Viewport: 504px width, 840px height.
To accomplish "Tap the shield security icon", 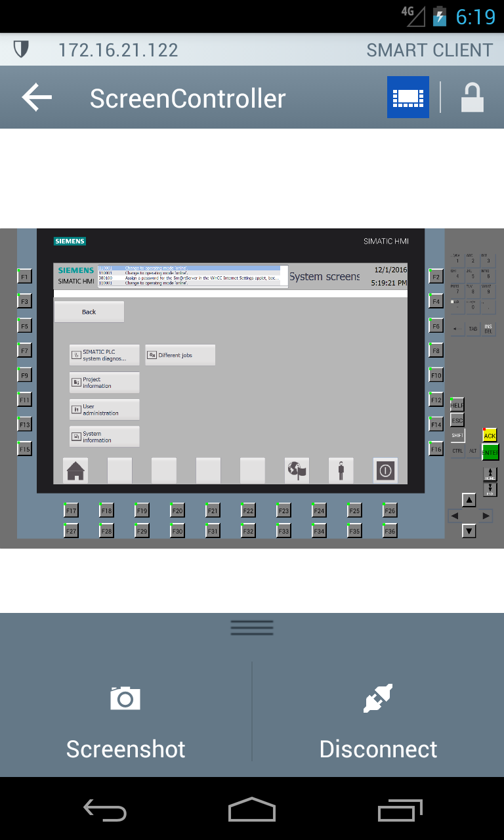I will point(21,50).
